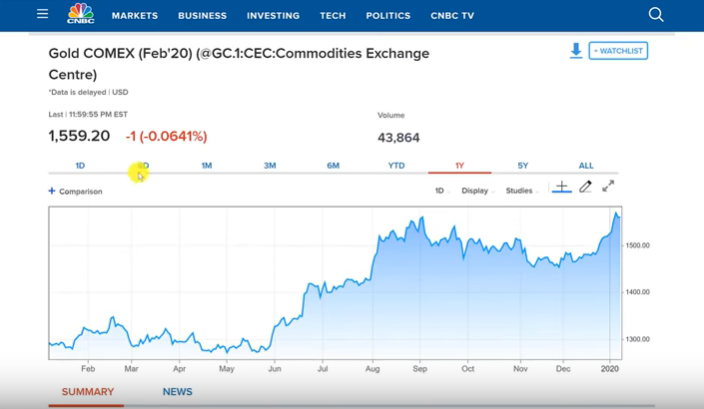This screenshot has height=409, width=704.
Task: Click the CNBC peacock logo
Action: point(80,14)
